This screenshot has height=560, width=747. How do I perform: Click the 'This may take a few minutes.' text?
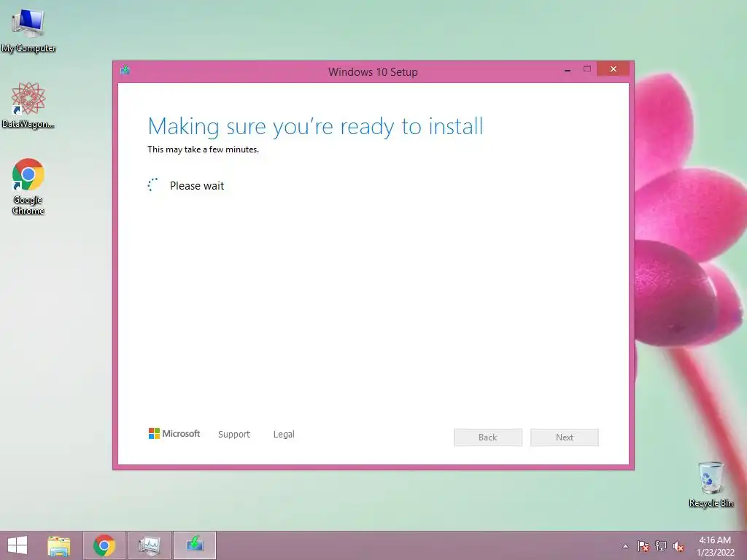(x=204, y=149)
